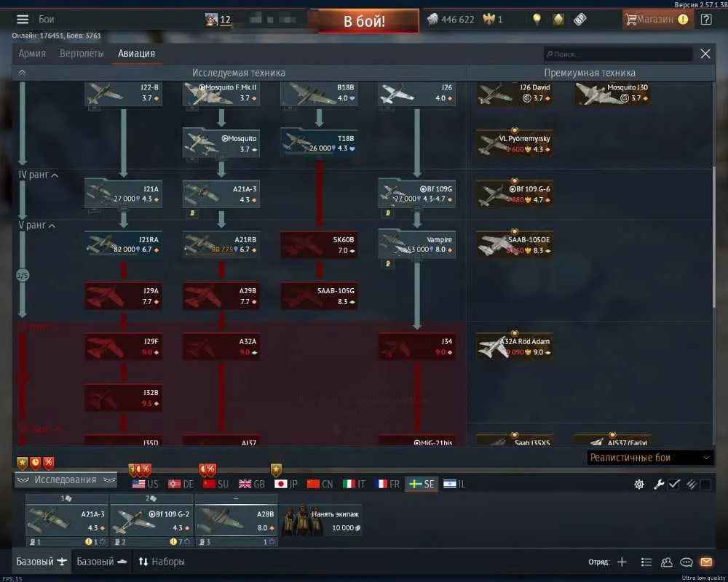Open the Магазин shop button

657,20
